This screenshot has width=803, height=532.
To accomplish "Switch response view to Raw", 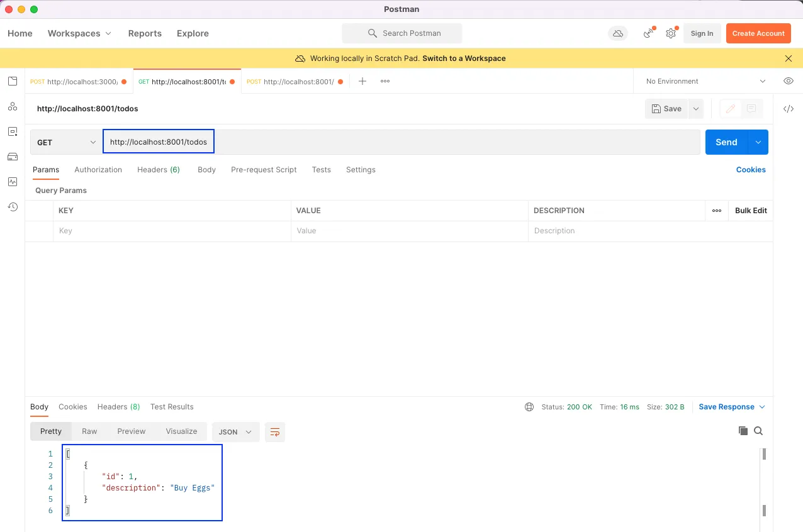I will coord(89,431).
